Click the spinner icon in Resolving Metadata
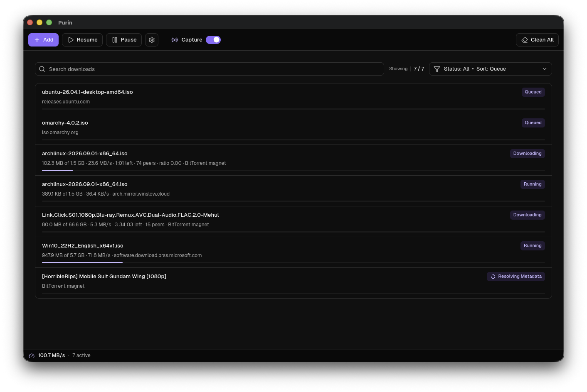Viewport: 587px width, 392px height. (493, 277)
